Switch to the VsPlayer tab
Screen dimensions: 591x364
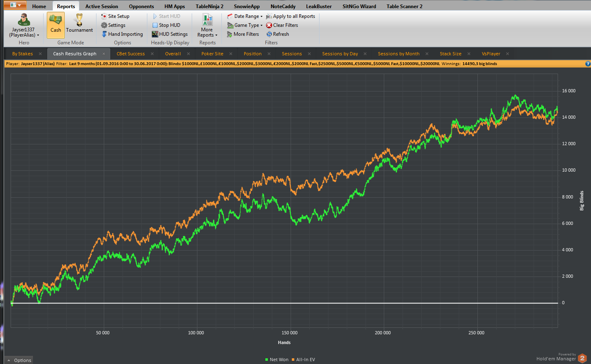(x=491, y=54)
